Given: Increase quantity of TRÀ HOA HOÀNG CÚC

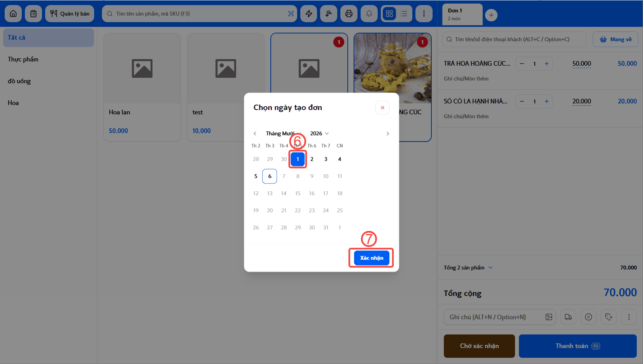Looking at the screenshot, I should 547,64.
